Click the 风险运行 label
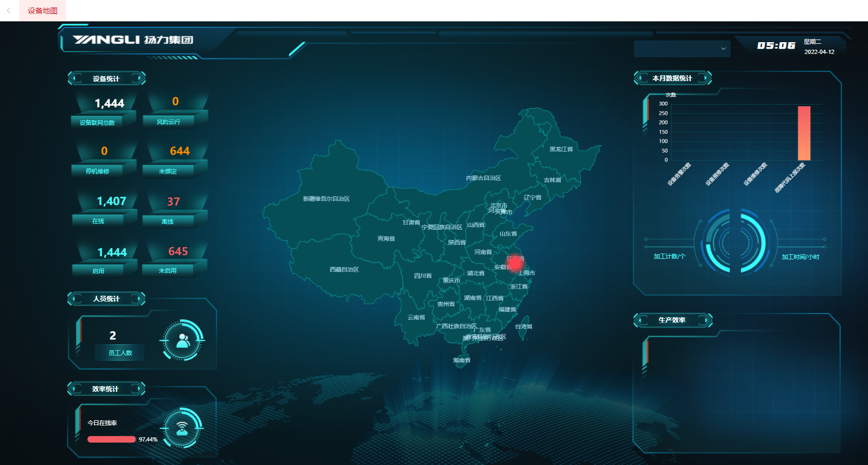Viewport: 868px width, 465px height. coord(169,122)
